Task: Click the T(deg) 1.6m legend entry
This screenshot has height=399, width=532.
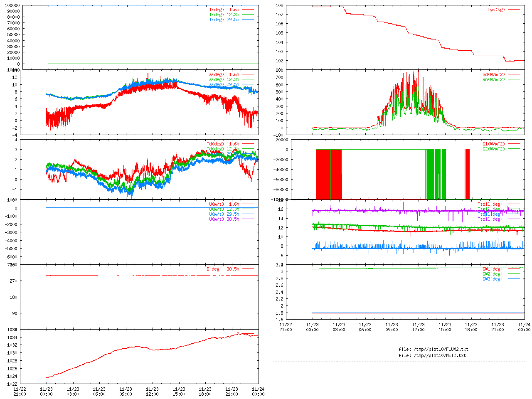Action: [x=224, y=10]
